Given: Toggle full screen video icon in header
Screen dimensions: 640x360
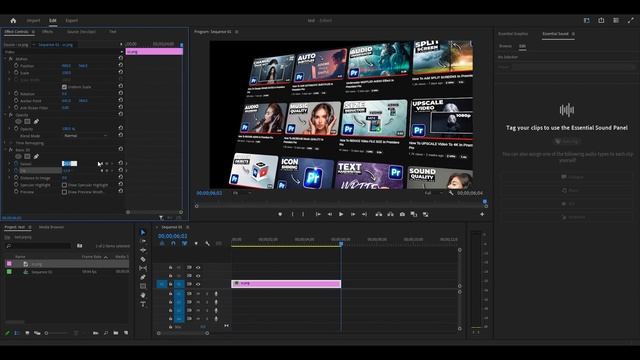Looking at the screenshot, I should click(x=631, y=20).
